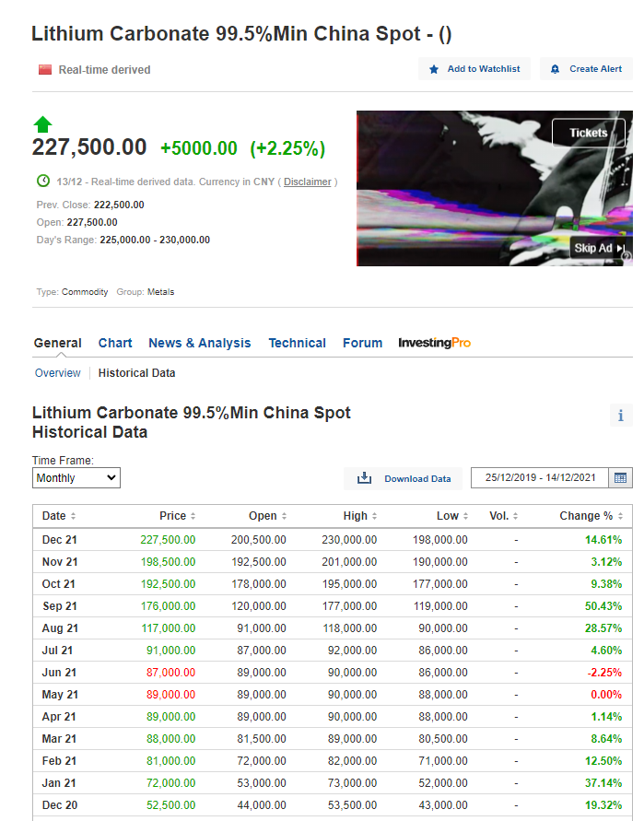The width and height of the screenshot is (644, 821).
Task: Click the China flag icon
Action: click(x=45, y=70)
